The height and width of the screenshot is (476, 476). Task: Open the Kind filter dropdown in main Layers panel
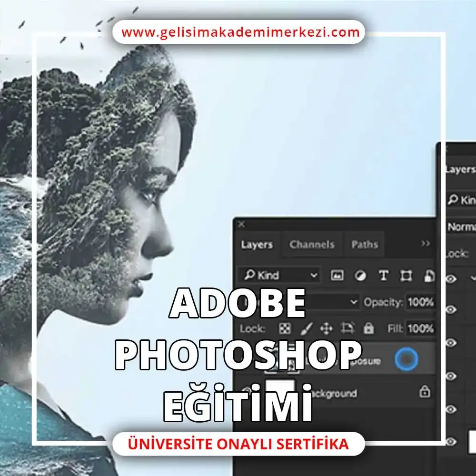pos(279,275)
